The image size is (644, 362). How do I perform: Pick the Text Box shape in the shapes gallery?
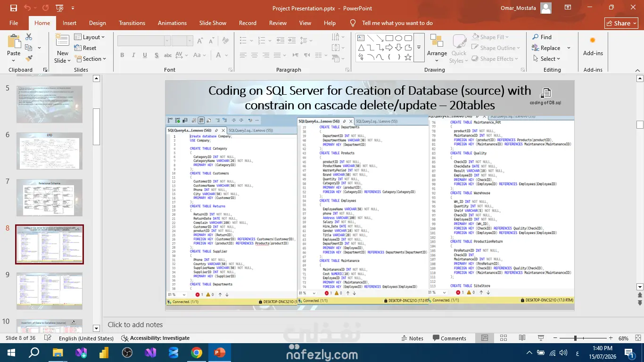361,38
